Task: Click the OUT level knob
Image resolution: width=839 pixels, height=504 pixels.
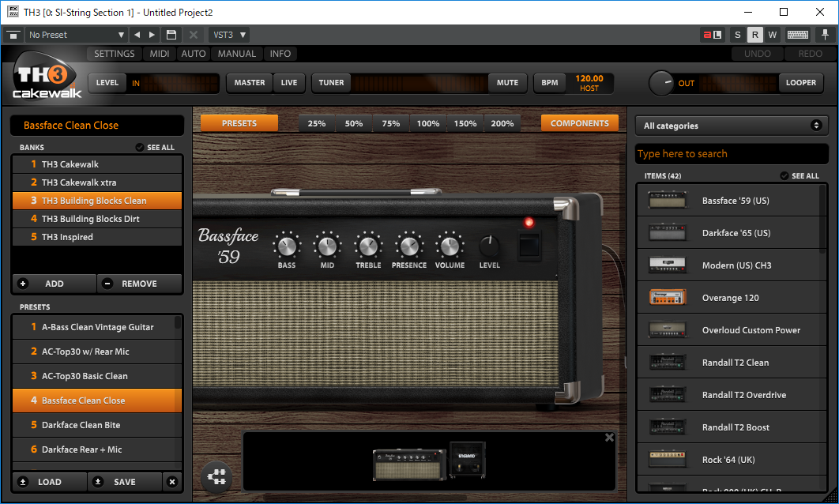Action: point(662,84)
